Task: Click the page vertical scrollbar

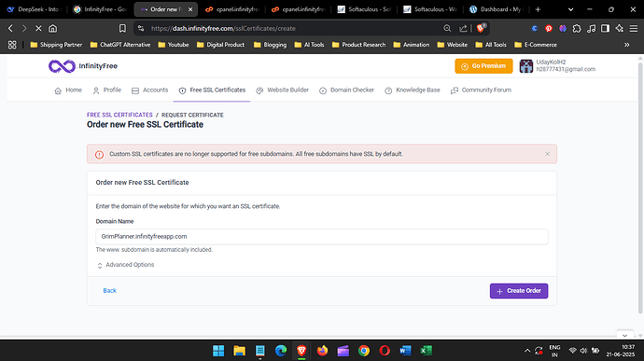Action: tap(640, 187)
